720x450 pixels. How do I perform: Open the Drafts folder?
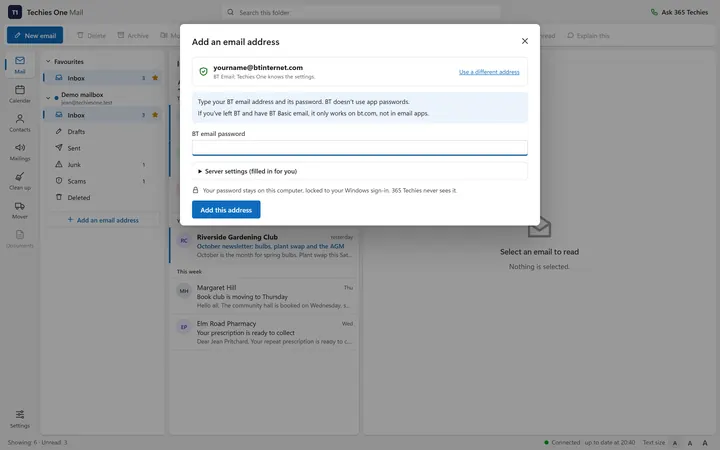[x=102, y=131]
